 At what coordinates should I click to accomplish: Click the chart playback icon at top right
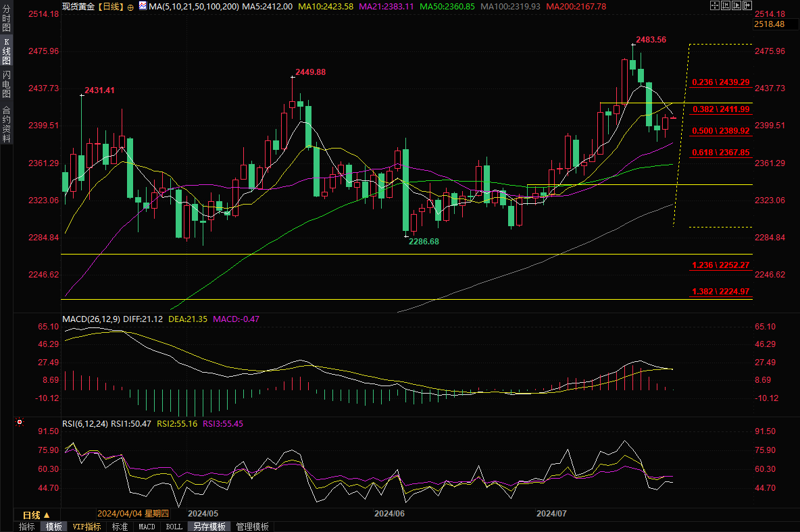[737, 5]
